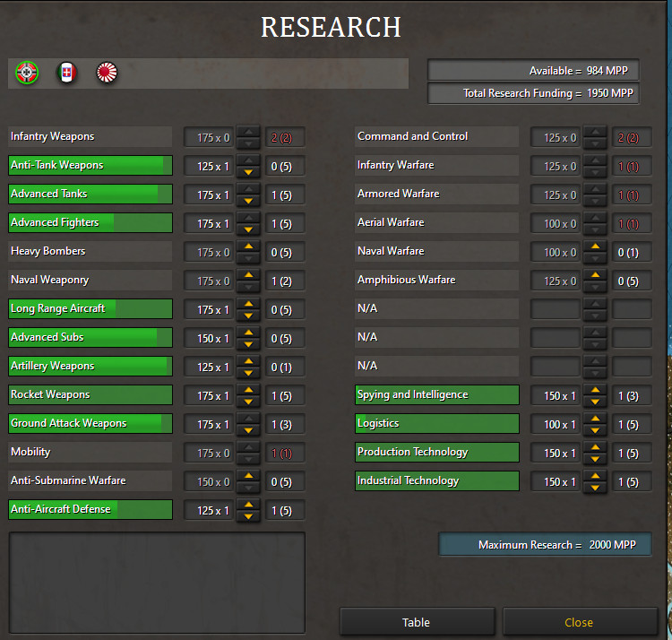
Task: Increase Industrial Technology research up arrow
Action: click(595, 476)
